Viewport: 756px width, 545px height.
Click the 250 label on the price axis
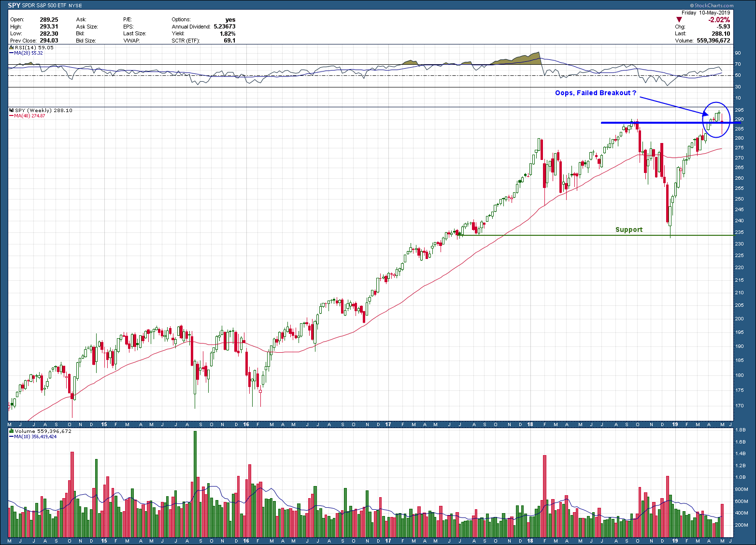pyautogui.click(x=739, y=199)
